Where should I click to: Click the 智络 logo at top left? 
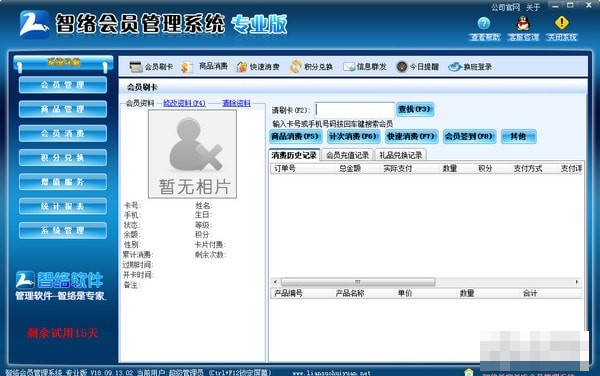(x=34, y=24)
